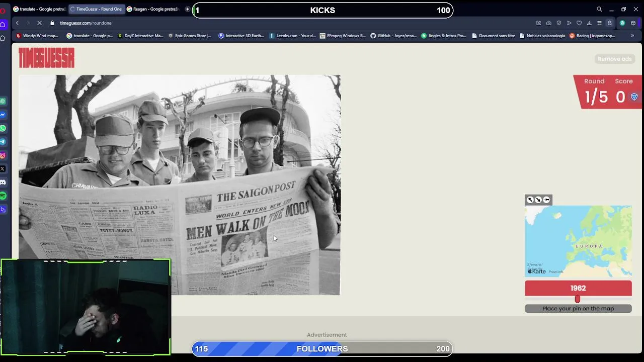Open the sidebar home icon
Viewport: 644px width, 362px height.
pyautogui.click(x=3, y=24)
